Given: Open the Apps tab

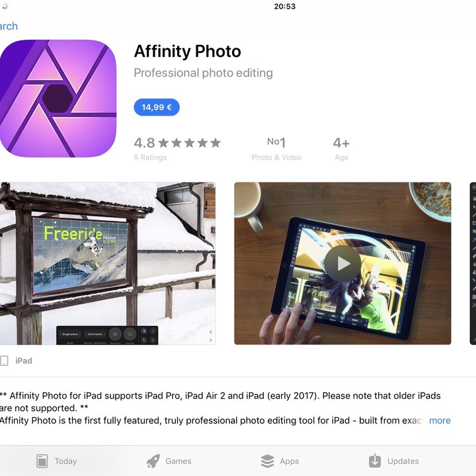Looking at the screenshot, I should (280, 461).
